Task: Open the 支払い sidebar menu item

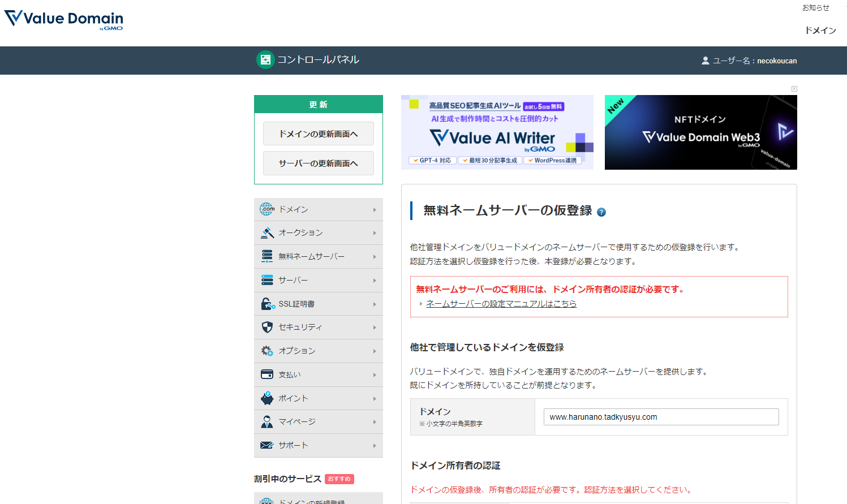Action: click(319, 375)
